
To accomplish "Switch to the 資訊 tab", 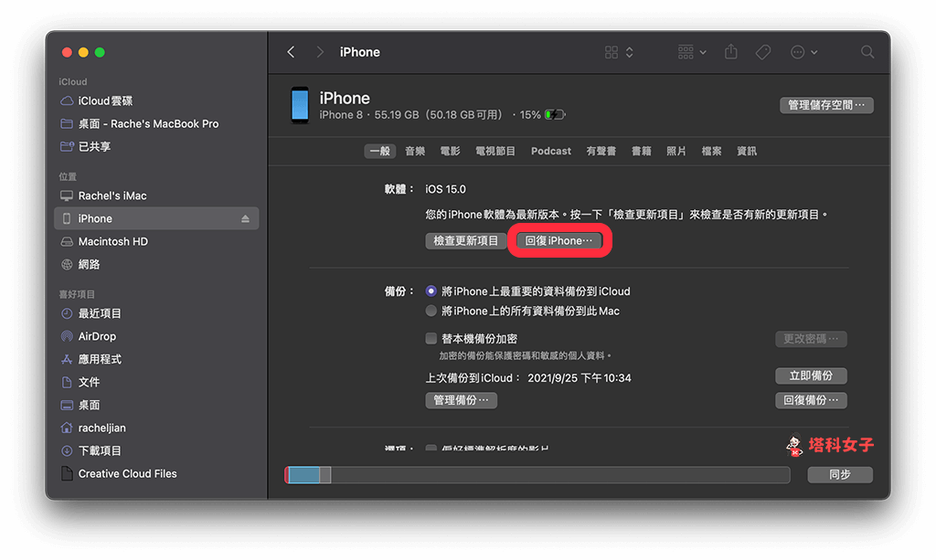I will click(747, 152).
